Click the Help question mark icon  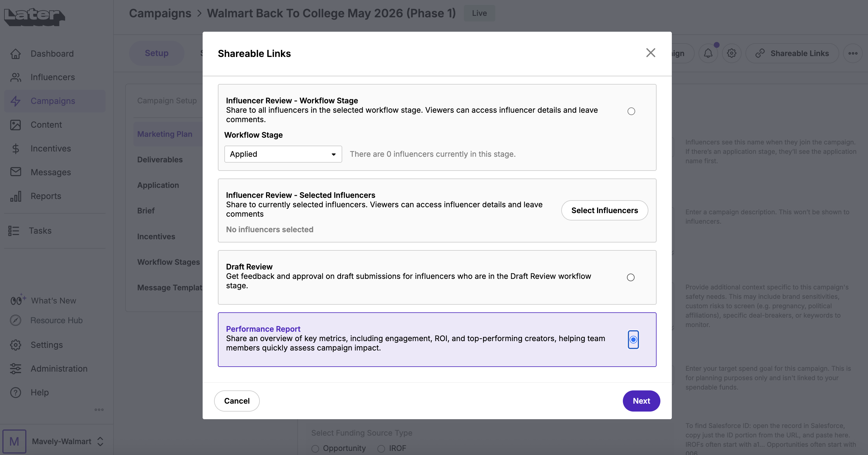(16, 392)
